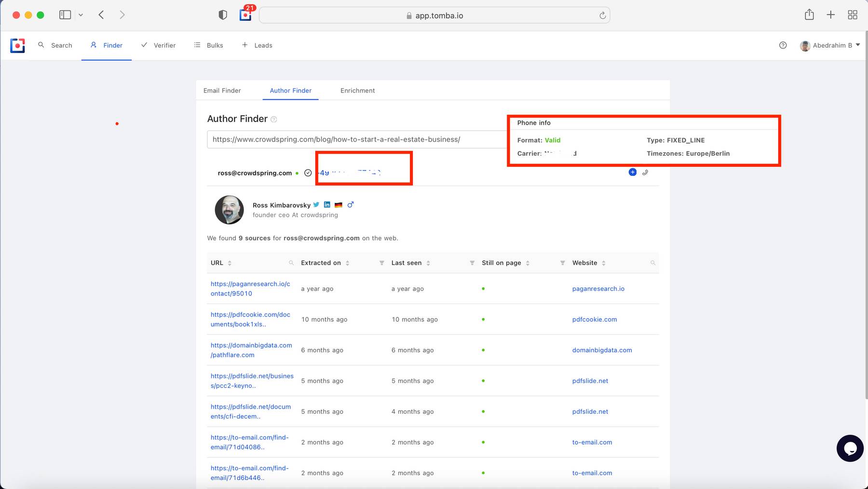Sort by the Last seen column
Screen dimensions: 868x489
click(428, 263)
